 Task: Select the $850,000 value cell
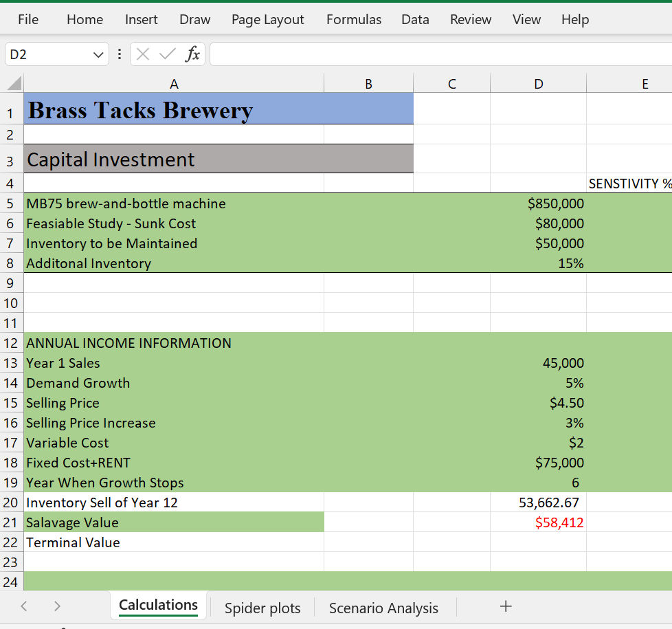pos(538,203)
